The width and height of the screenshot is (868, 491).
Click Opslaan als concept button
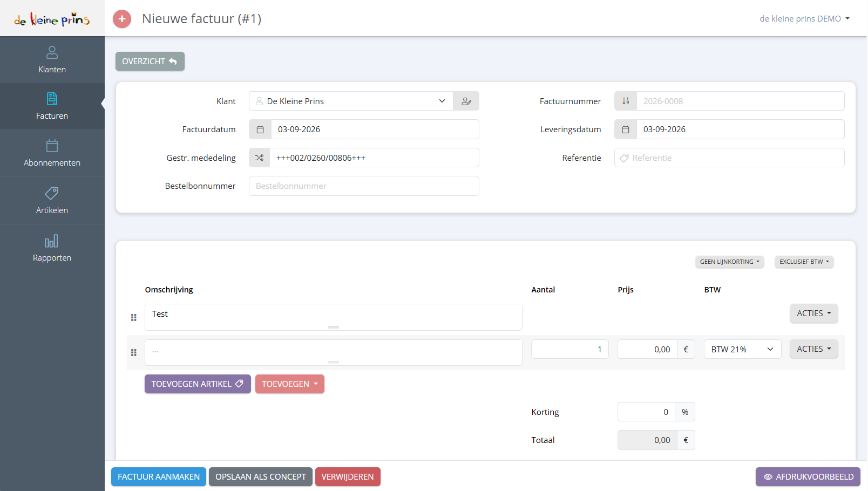point(261,477)
